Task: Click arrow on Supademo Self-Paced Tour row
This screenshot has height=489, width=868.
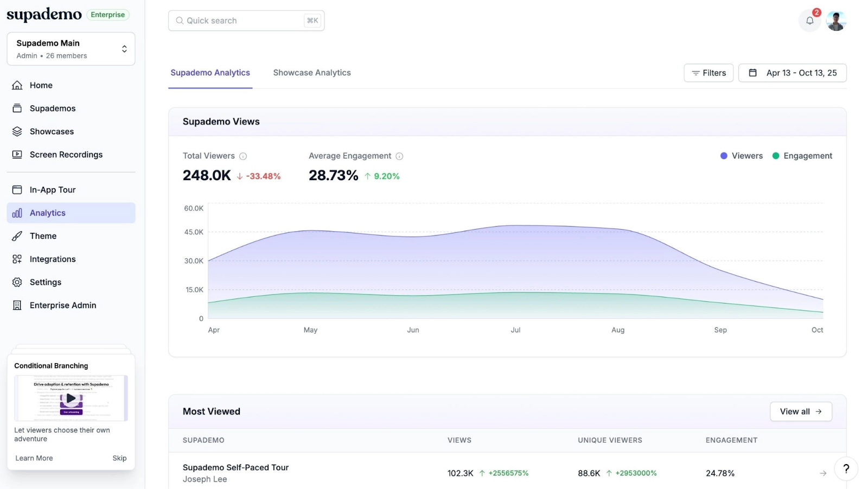Action: click(x=823, y=473)
